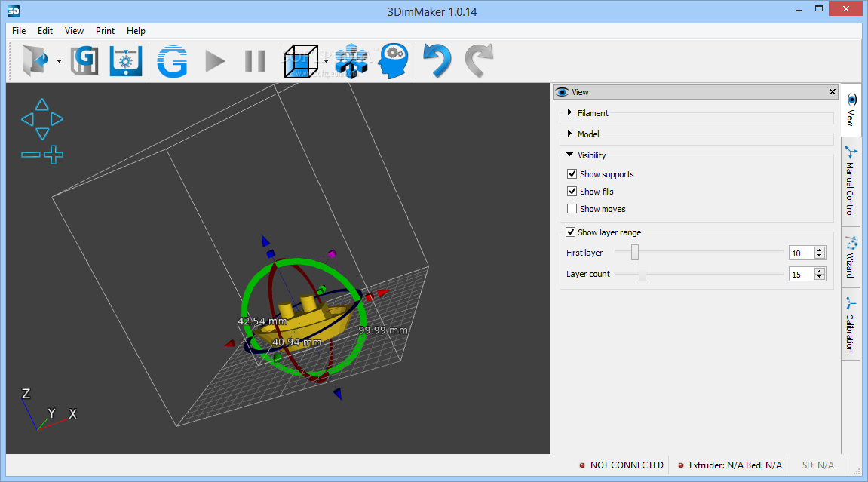Click the SD: N/A status text
This screenshot has width=868, height=482.
(x=817, y=465)
